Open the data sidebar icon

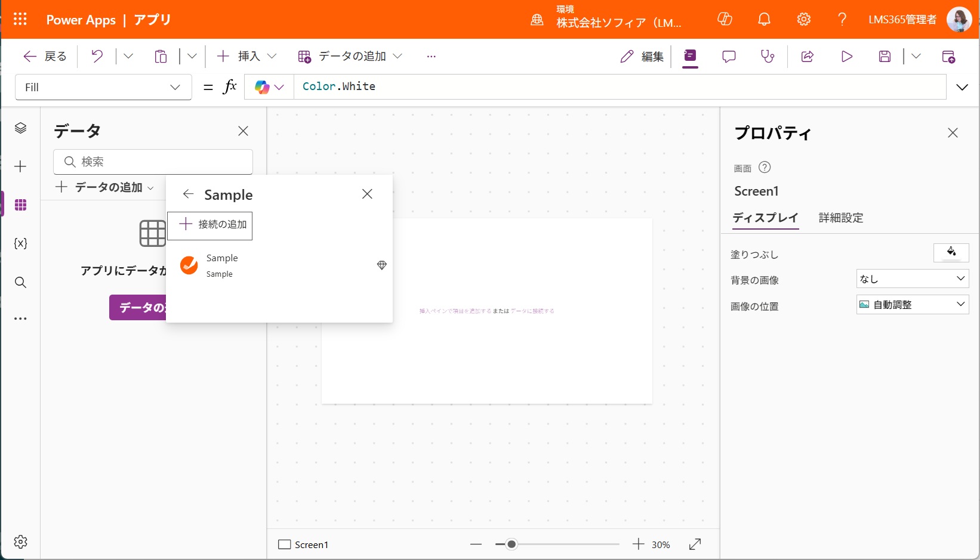click(x=20, y=205)
